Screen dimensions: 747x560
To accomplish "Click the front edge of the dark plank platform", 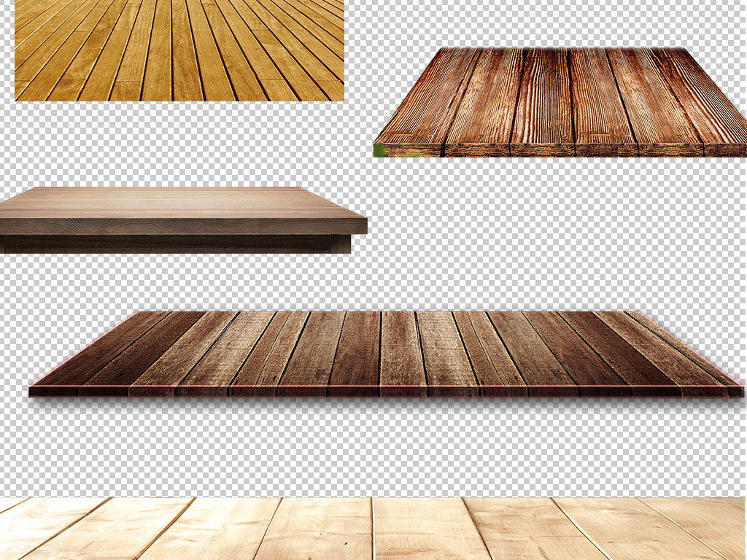I will coord(387,391).
